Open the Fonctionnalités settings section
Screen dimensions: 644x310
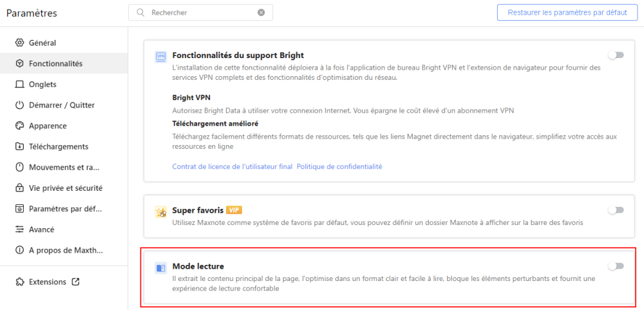coord(55,64)
